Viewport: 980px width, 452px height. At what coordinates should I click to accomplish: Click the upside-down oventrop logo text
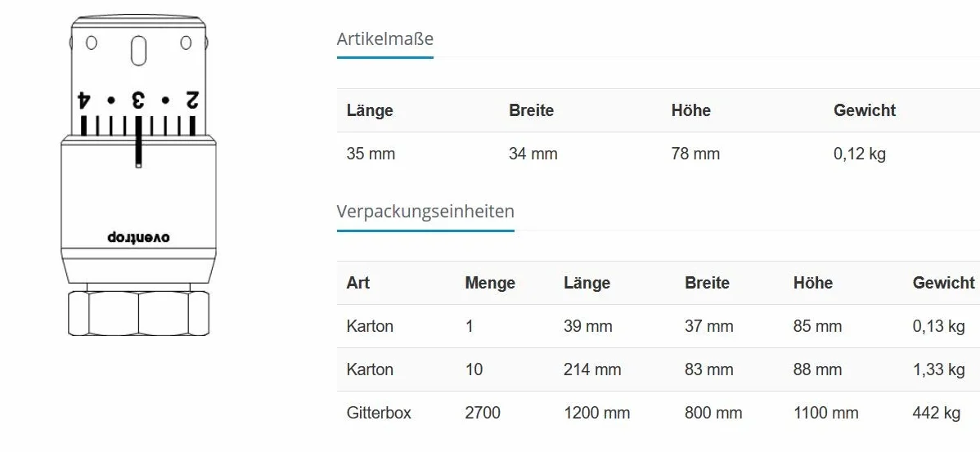pyautogui.click(x=138, y=237)
